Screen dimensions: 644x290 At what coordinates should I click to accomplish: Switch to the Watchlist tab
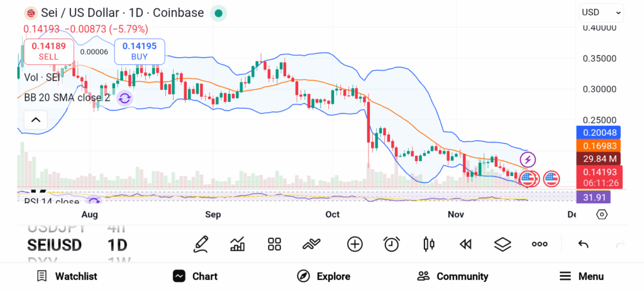67,276
